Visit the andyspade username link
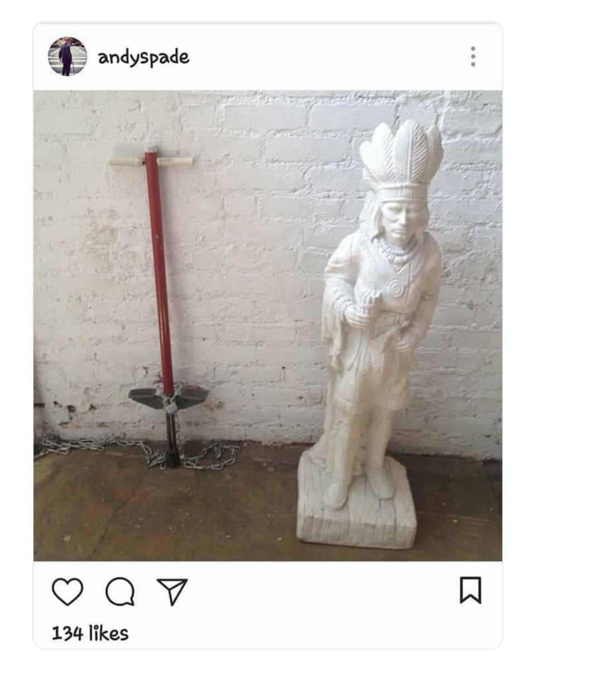The image size is (595, 700). point(143,57)
